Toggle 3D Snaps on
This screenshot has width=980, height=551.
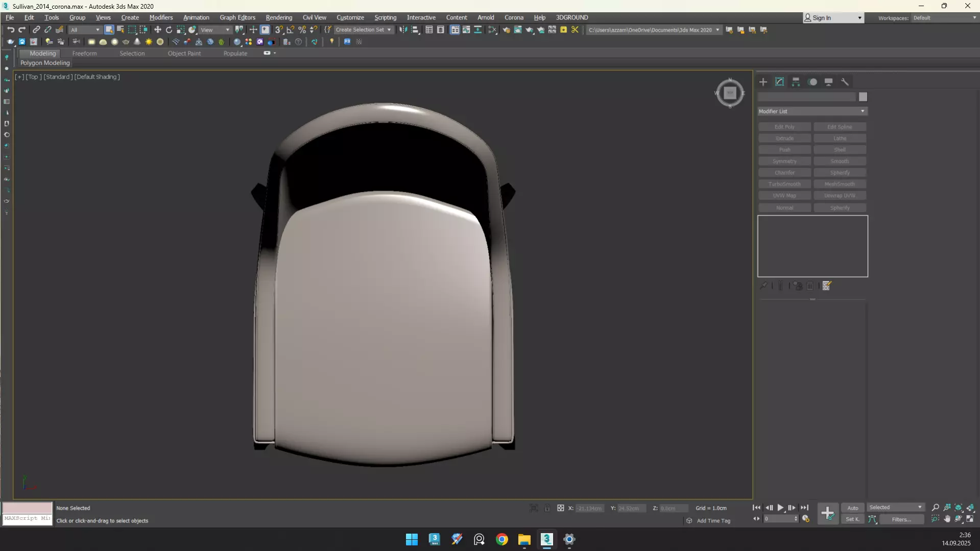point(279,30)
